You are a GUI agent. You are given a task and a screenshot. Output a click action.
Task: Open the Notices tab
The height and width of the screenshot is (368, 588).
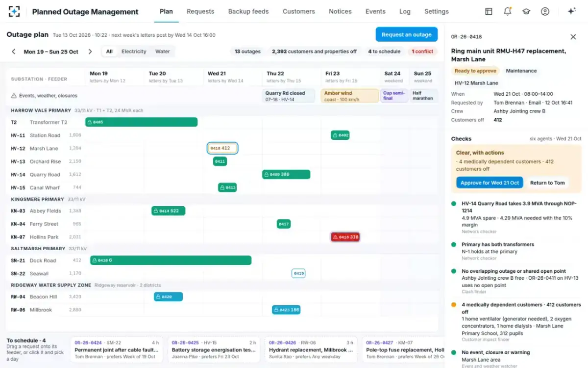coord(340,11)
